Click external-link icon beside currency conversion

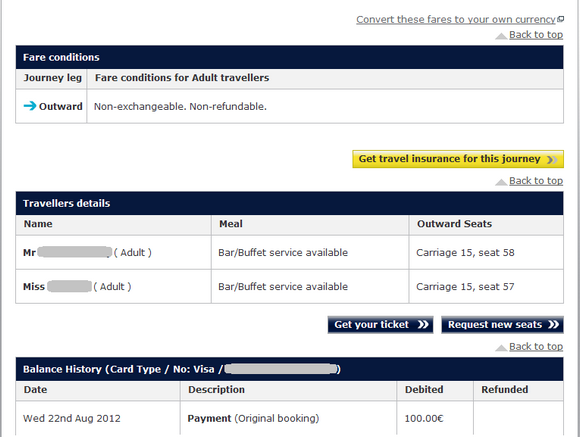[x=561, y=19]
